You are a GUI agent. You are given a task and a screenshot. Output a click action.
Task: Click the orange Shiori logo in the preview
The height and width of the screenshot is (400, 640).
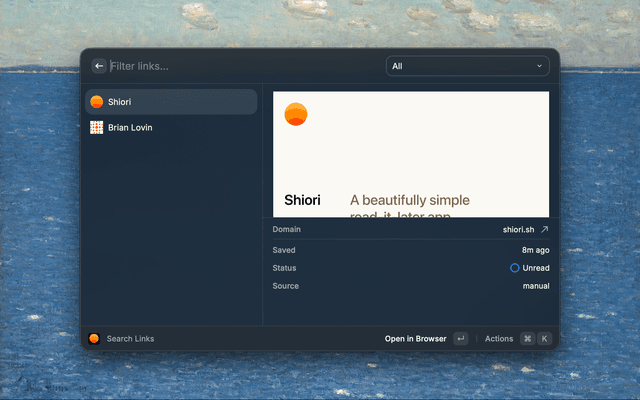296,114
